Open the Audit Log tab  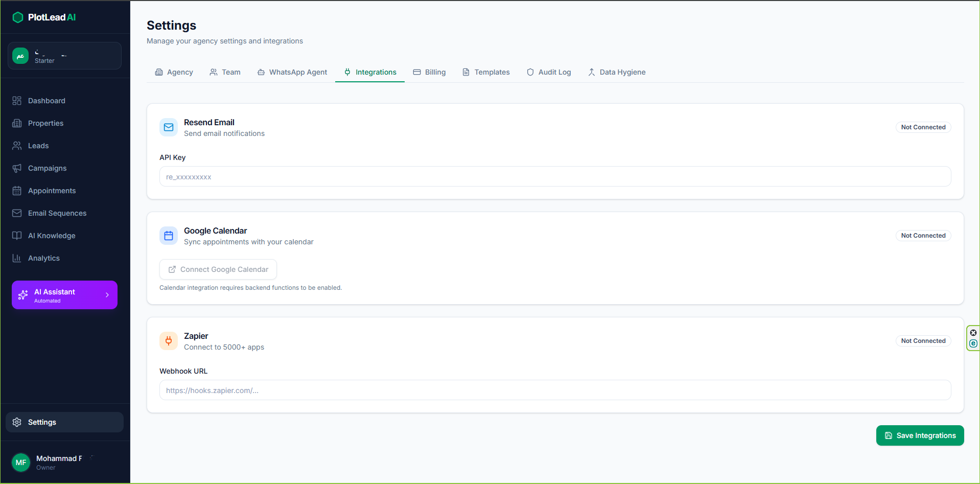tap(549, 72)
